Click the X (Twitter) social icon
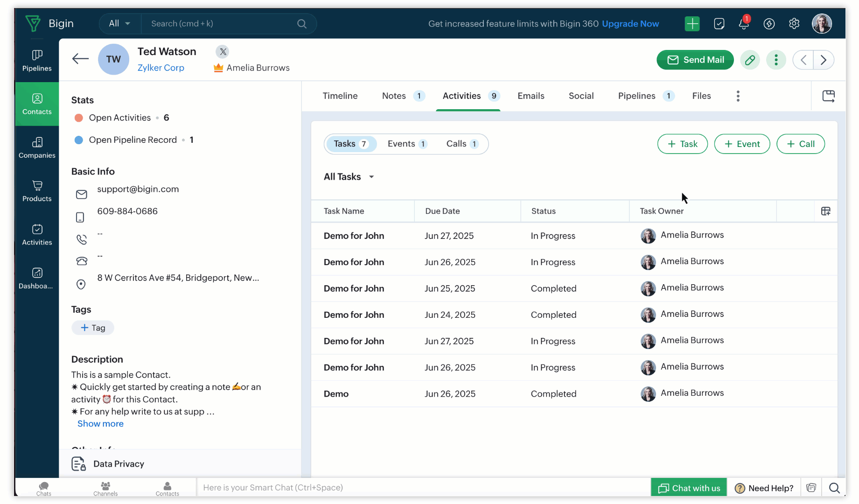 (x=223, y=51)
